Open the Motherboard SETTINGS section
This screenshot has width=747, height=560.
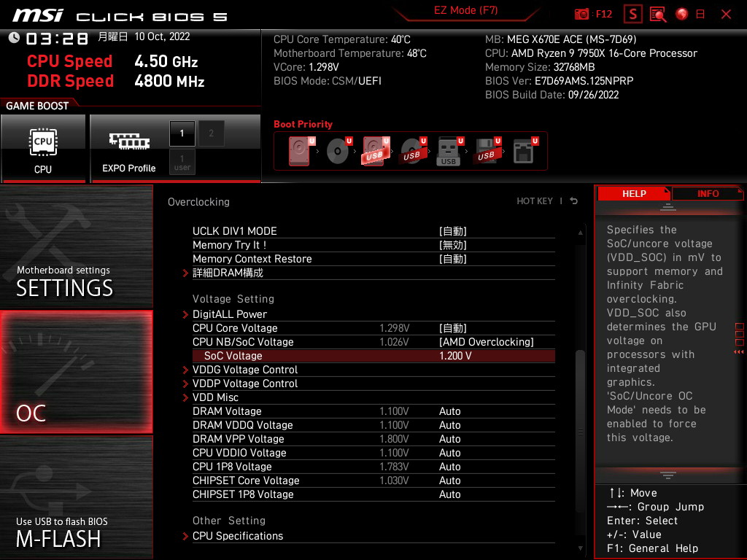tap(76, 246)
